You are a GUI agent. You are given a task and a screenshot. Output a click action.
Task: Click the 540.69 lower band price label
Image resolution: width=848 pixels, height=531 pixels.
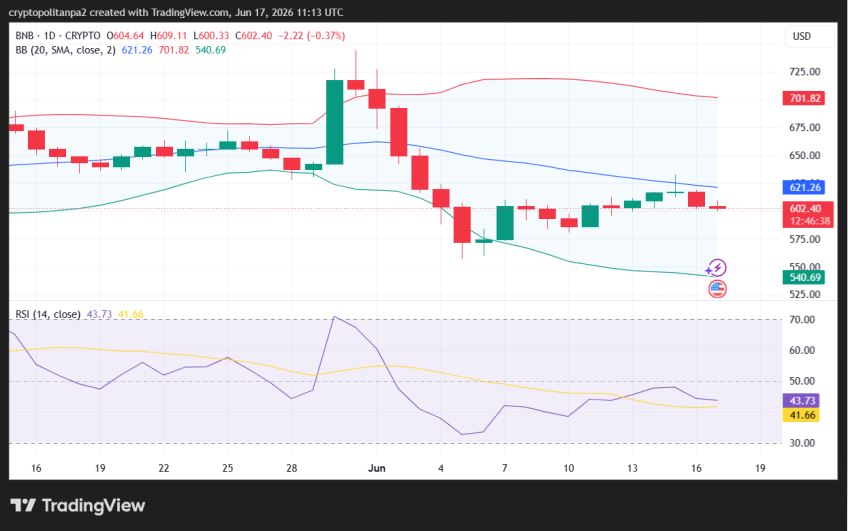(804, 277)
